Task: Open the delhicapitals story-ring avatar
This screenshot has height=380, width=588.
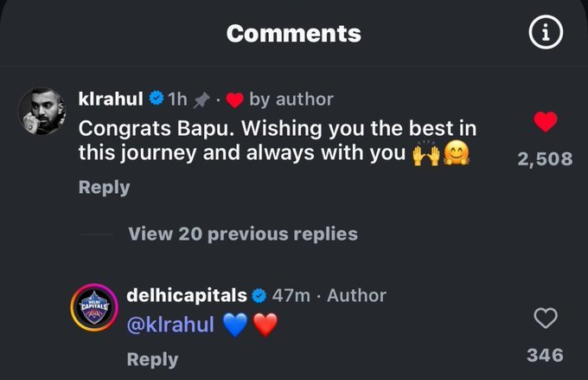Action: (94, 307)
